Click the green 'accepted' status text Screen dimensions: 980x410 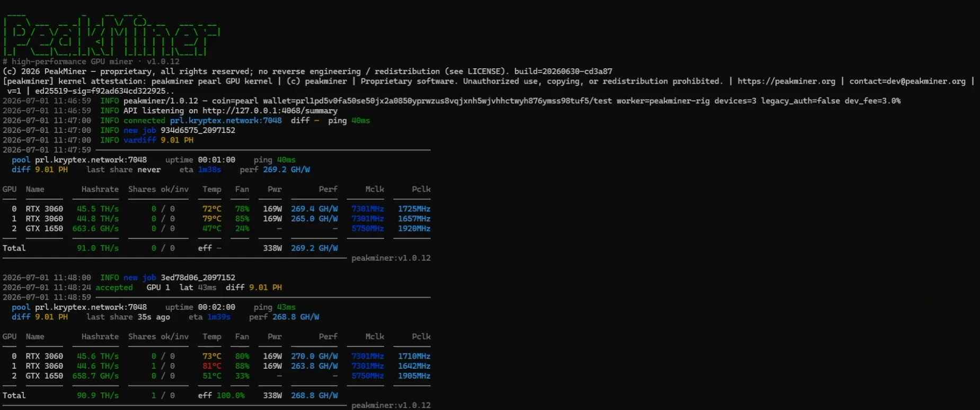pyautogui.click(x=114, y=288)
